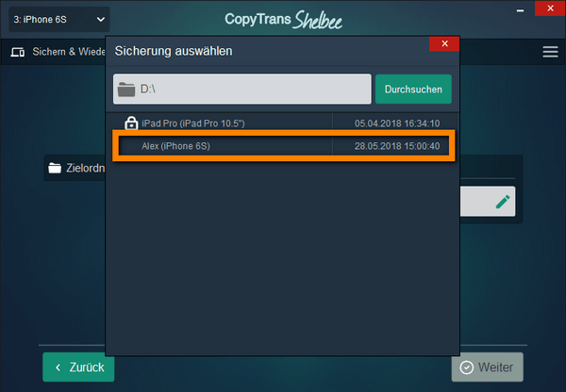Screen dimensions: 566x392
Task: Click the Zurück button
Action: 78,367
